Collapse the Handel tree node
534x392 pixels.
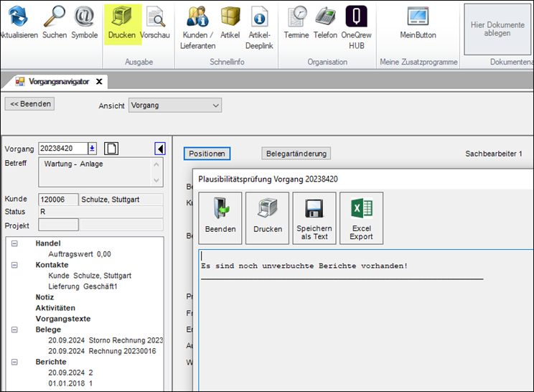pos(14,243)
